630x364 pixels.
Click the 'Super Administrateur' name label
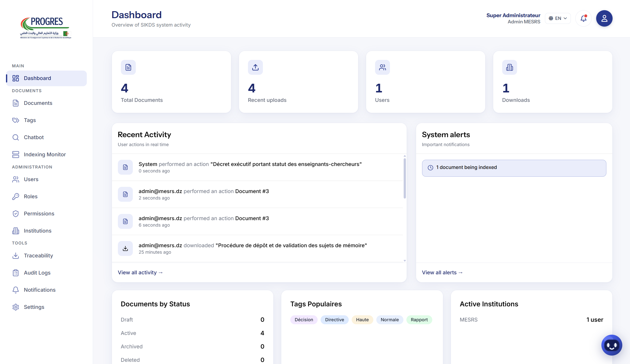513,15
